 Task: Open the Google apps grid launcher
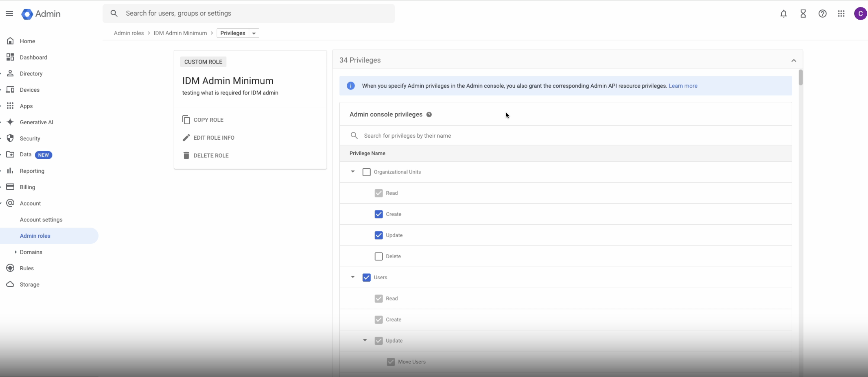click(841, 14)
